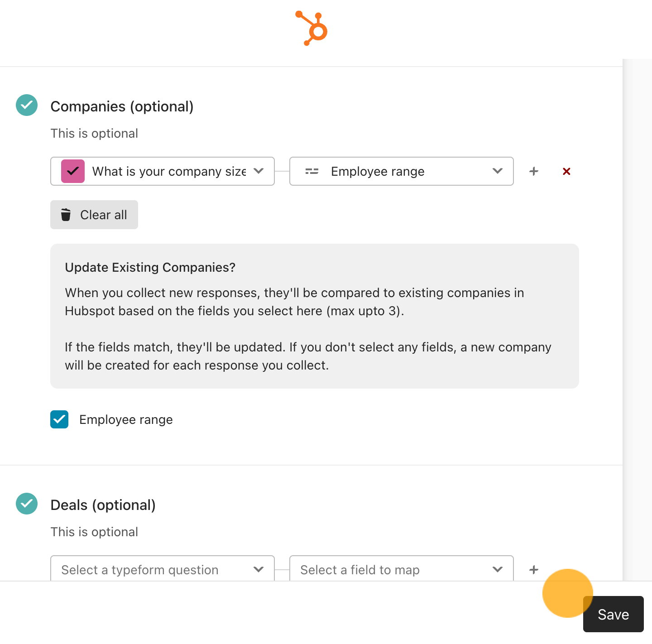Viewport: 652px width, 644px height.
Task: Open the Employee range field dropdown
Action: (402, 171)
